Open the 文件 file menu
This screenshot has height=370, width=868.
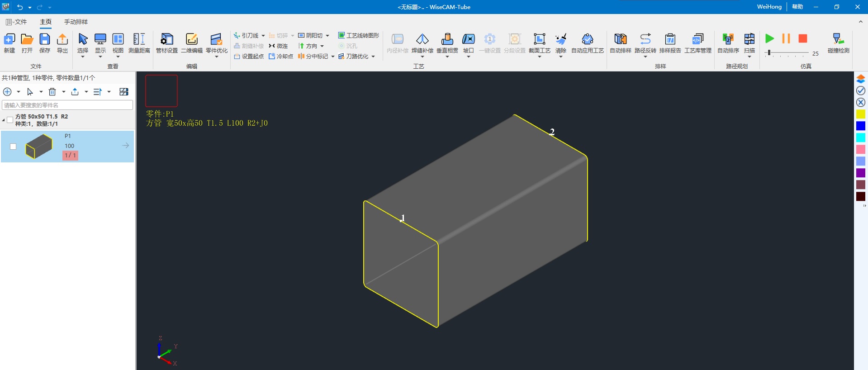(16, 22)
